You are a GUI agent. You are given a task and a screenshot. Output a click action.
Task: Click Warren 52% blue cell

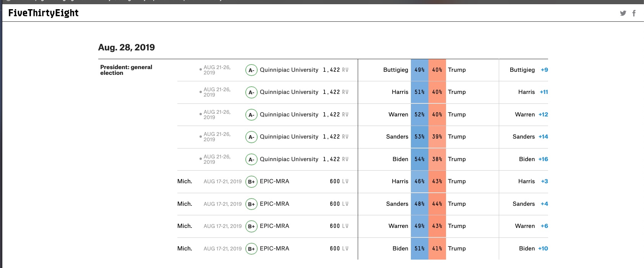pyautogui.click(x=420, y=115)
